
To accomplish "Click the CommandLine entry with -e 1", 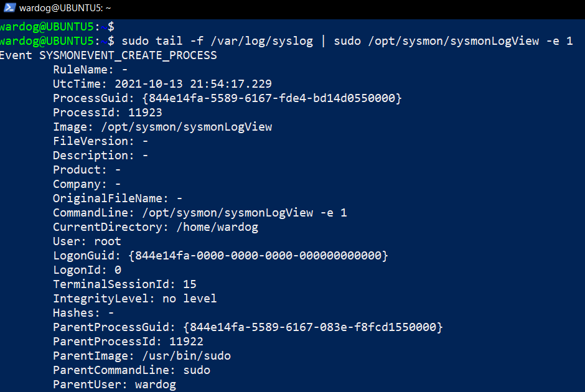I will [200, 213].
